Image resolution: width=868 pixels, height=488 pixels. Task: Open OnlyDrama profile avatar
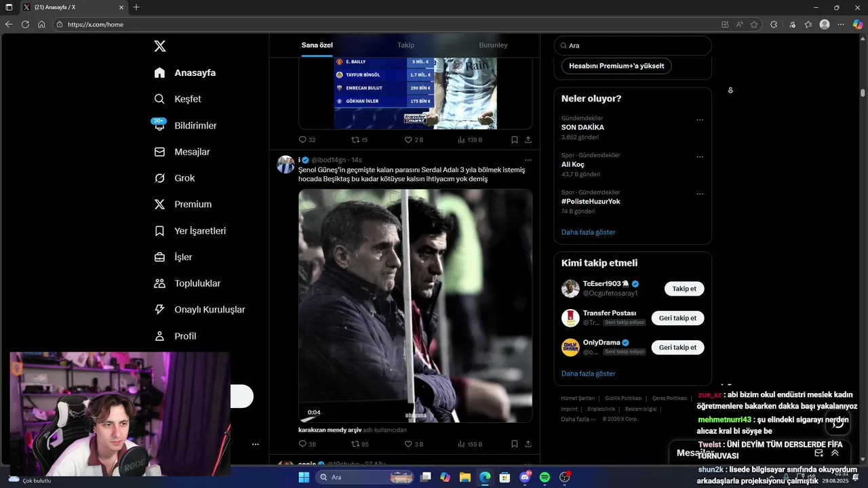[570, 347]
